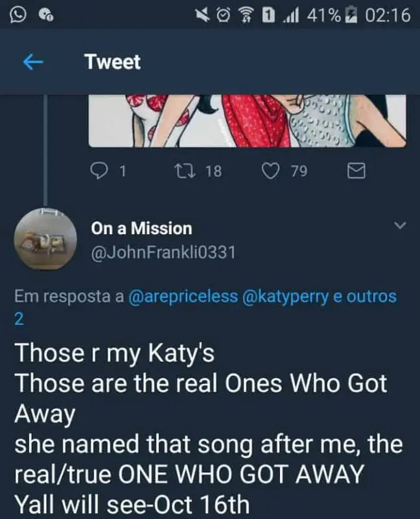Tap the battery status icon

tap(351, 14)
